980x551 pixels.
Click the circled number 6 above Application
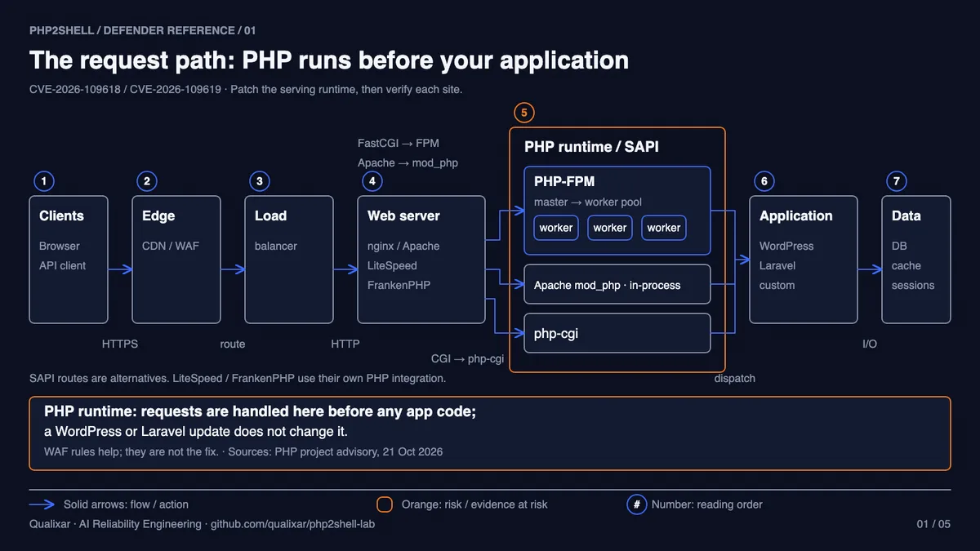point(764,181)
